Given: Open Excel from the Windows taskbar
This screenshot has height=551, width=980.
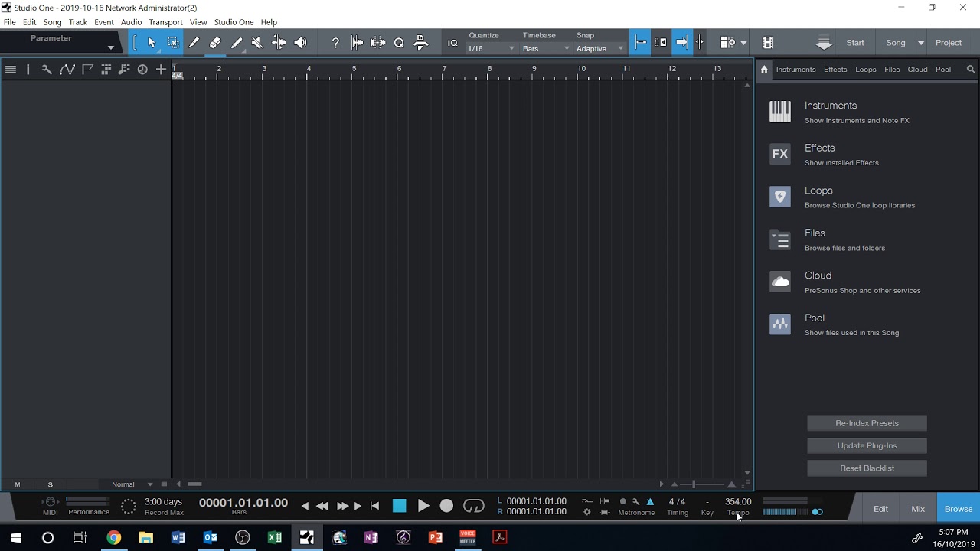Looking at the screenshot, I should coord(275,537).
